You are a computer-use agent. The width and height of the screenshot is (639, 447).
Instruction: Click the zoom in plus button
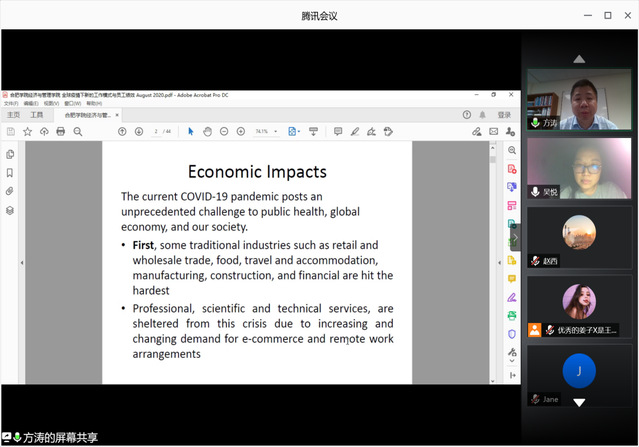tap(241, 131)
